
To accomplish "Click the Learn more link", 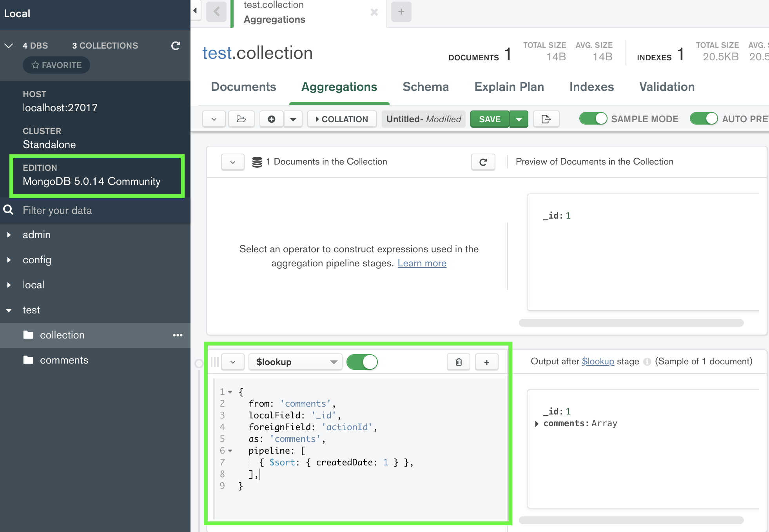I will pyautogui.click(x=422, y=263).
